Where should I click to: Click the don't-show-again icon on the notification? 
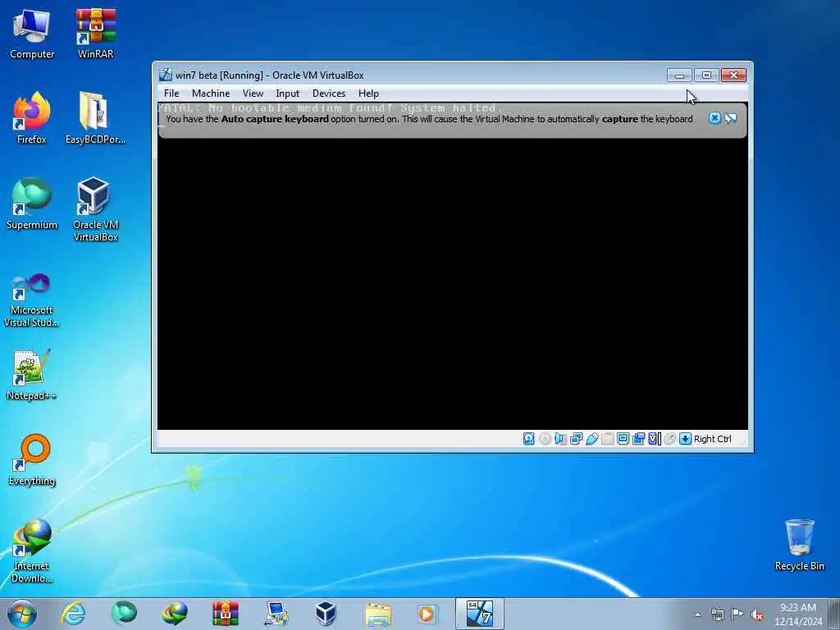tap(730, 118)
